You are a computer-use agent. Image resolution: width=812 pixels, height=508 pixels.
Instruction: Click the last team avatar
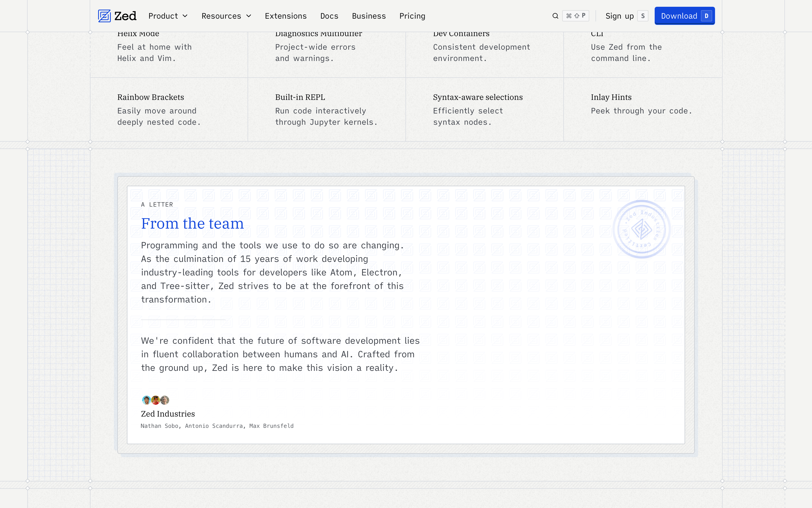164,400
